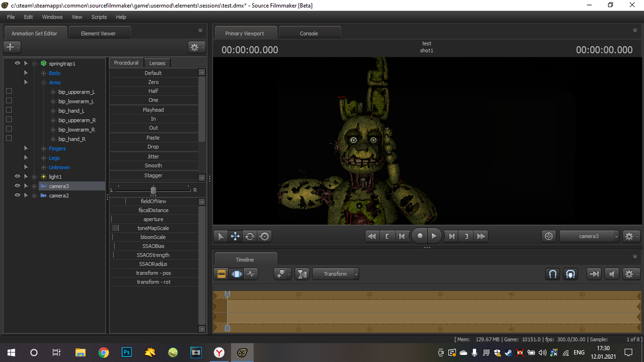Open the Transform dropdown in timeline toolbar
The image size is (644, 362).
pos(335,274)
